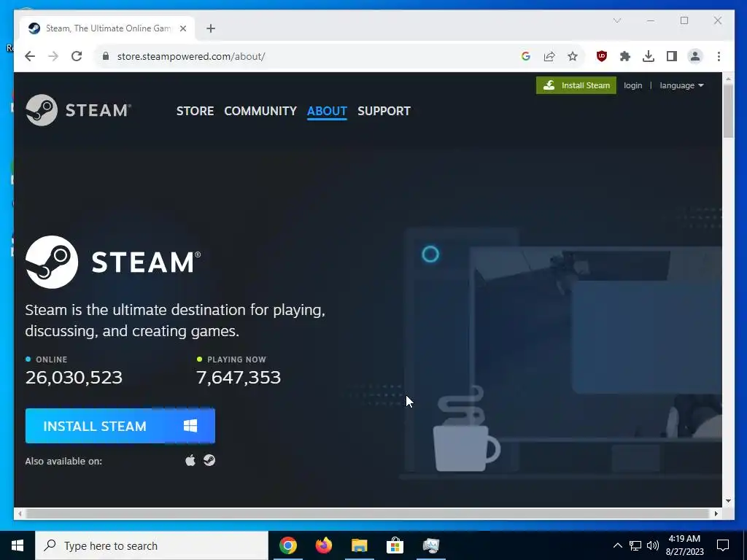Click the Google icon in address bar
The image size is (747, 560).
526,56
